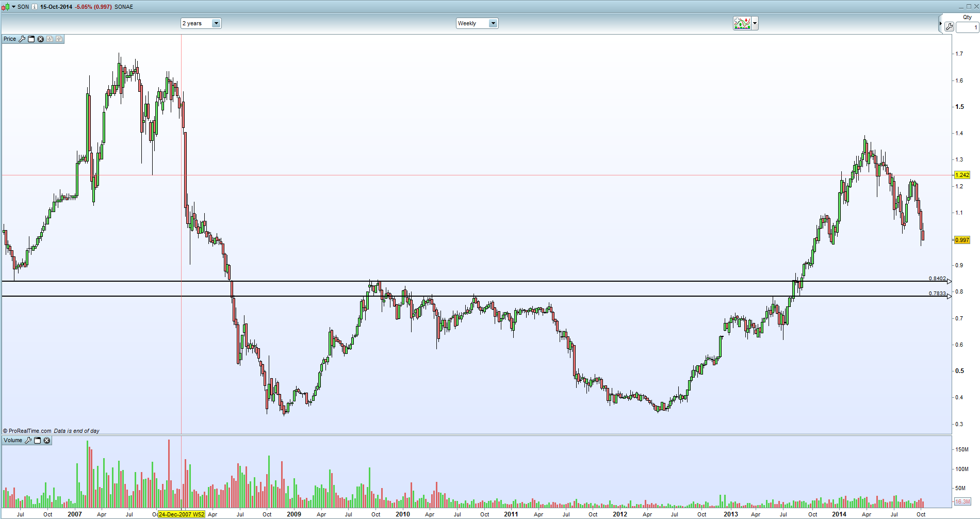Click the Volume panel label
The image size is (980, 519).
point(13,440)
